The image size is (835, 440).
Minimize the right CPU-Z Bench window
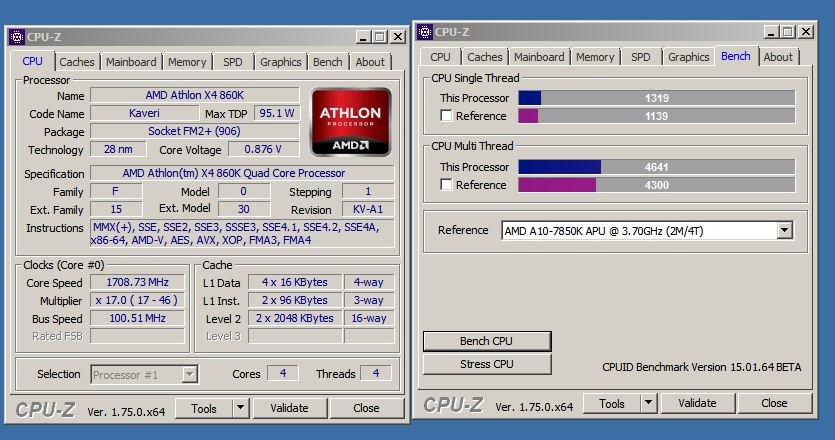(x=771, y=32)
